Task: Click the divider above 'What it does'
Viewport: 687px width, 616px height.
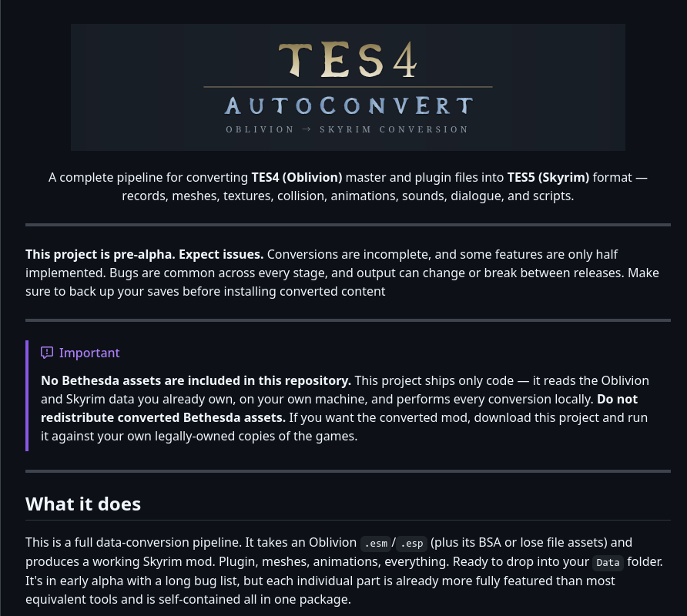Action: (348, 471)
